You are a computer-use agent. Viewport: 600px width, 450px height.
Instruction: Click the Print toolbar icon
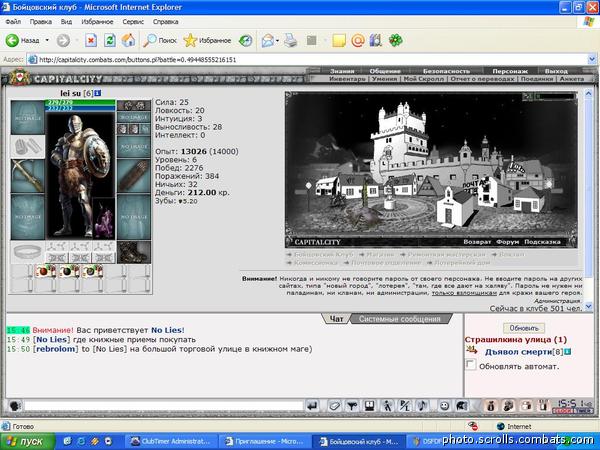[x=291, y=40]
